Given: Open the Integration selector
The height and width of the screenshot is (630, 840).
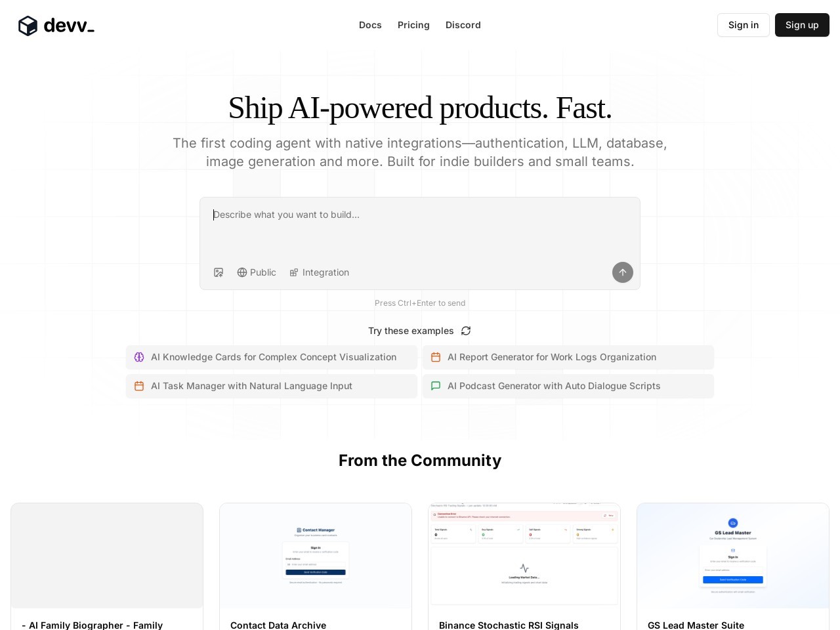Looking at the screenshot, I should [320, 272].
